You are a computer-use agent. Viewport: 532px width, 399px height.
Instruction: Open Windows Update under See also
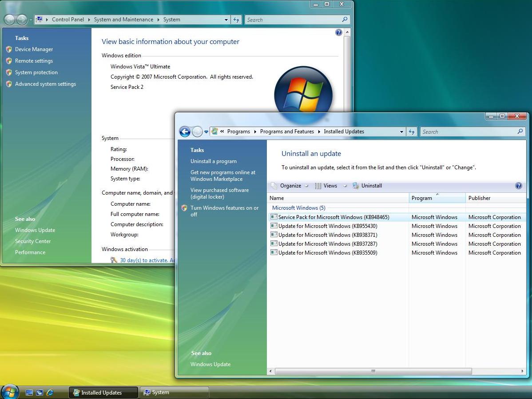coord(210,364)
